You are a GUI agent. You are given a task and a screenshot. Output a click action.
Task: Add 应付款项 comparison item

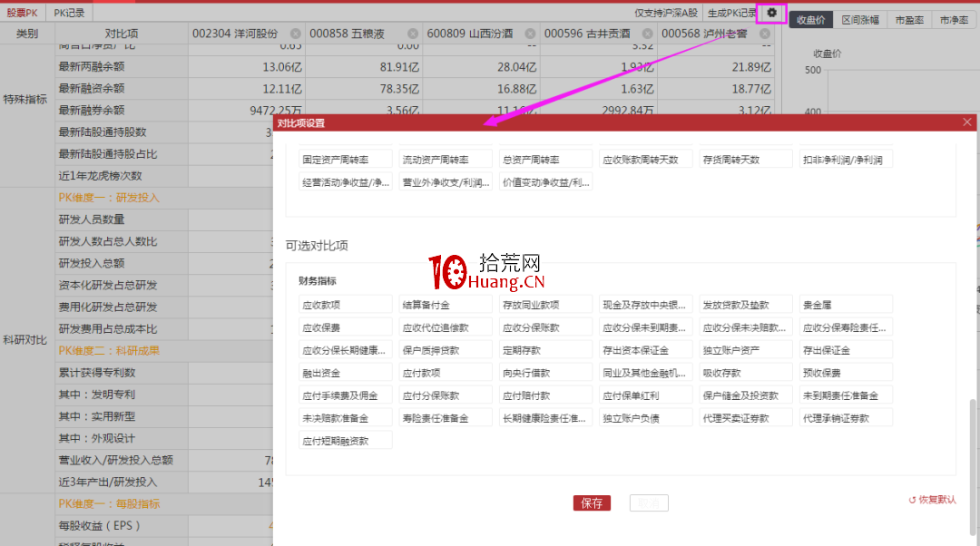click(446, 373)
